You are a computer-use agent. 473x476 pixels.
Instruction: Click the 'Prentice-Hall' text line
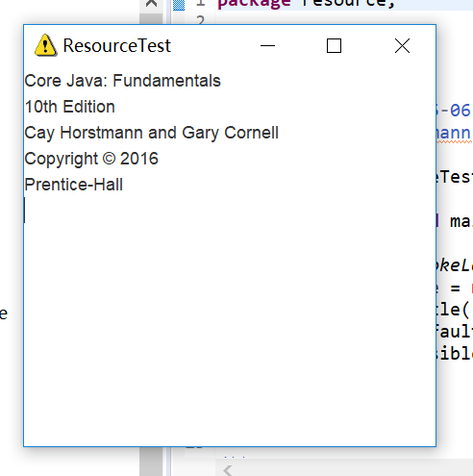[x=74, y=185]
